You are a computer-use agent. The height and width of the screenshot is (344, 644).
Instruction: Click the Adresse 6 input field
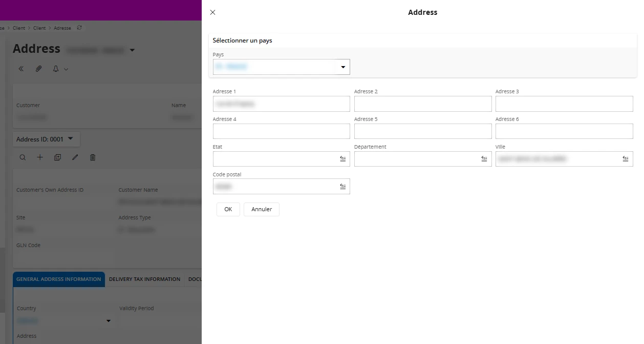click(564, 131)
